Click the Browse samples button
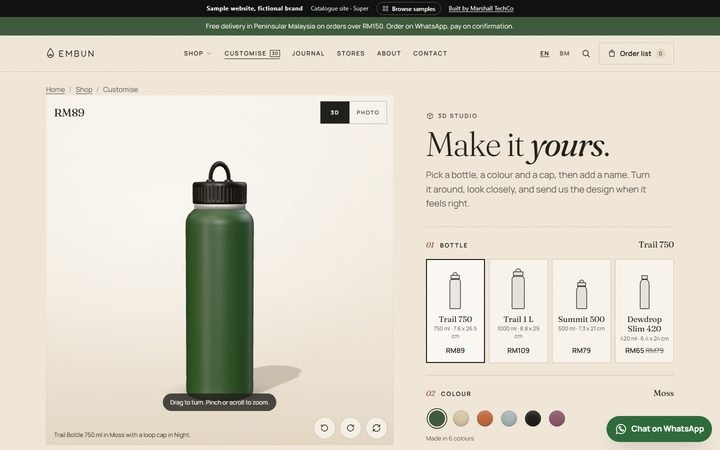 click(409, 9)
